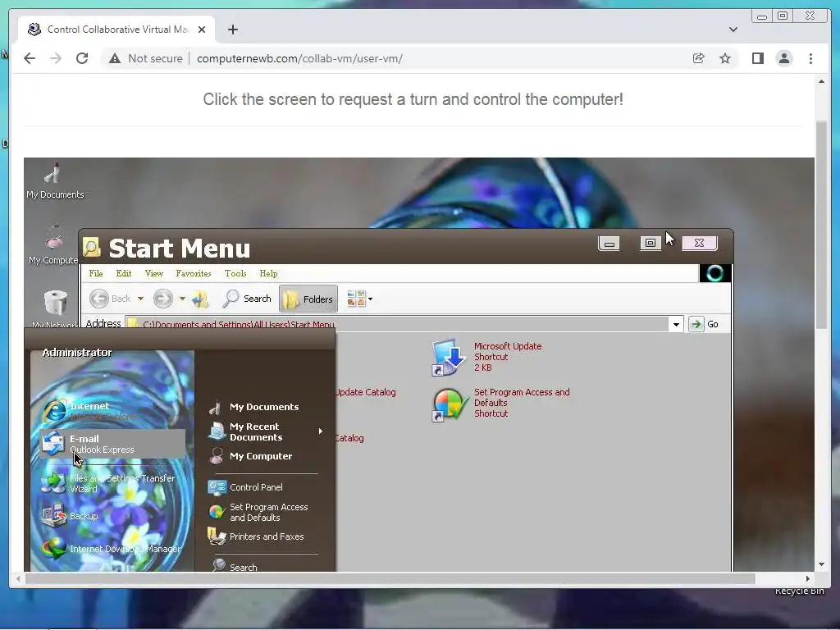Viewport: 840px width, 630px height.
Task: Toggle the Folders pane button
Action: 308,299
